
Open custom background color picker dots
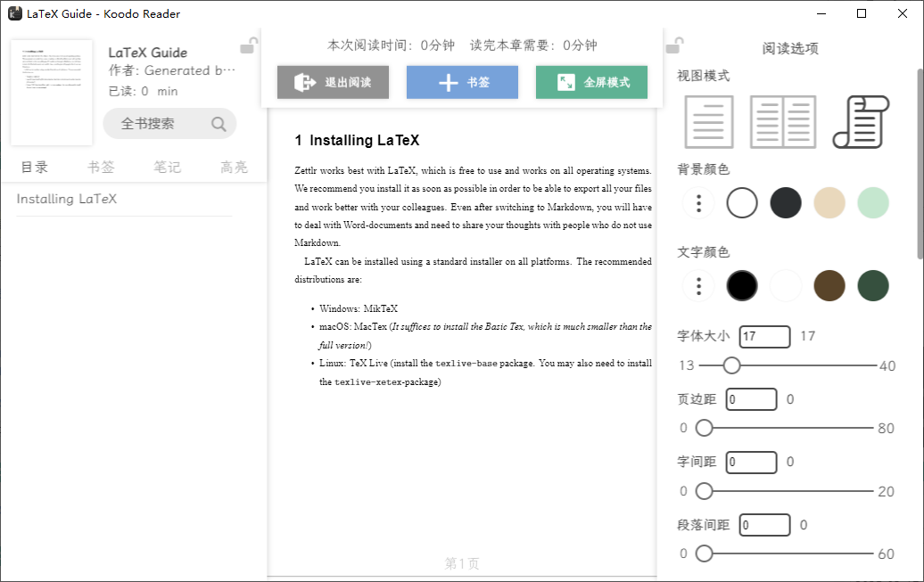698,202
